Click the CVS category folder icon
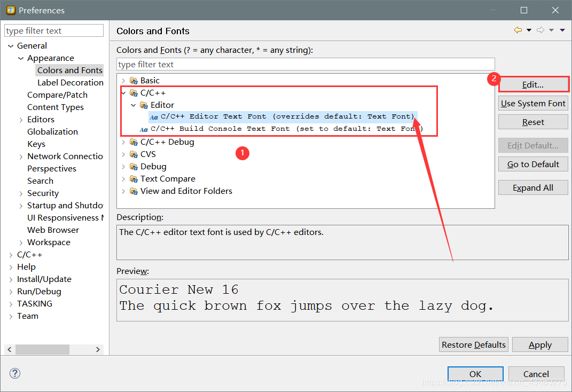The width and height of the screenshot is (572, 392). (x=134, y=155)
